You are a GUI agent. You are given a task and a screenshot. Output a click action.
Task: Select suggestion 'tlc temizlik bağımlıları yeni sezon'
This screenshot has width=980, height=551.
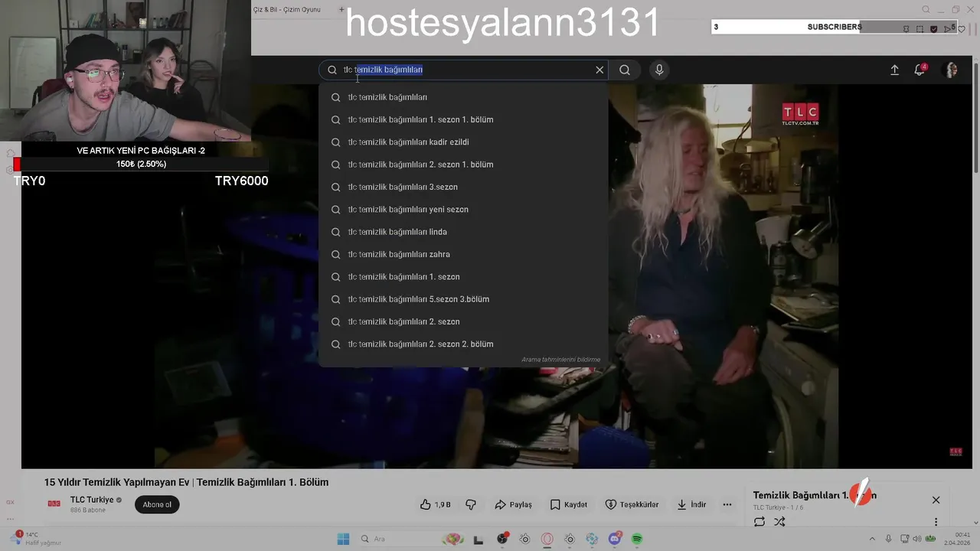463,209
